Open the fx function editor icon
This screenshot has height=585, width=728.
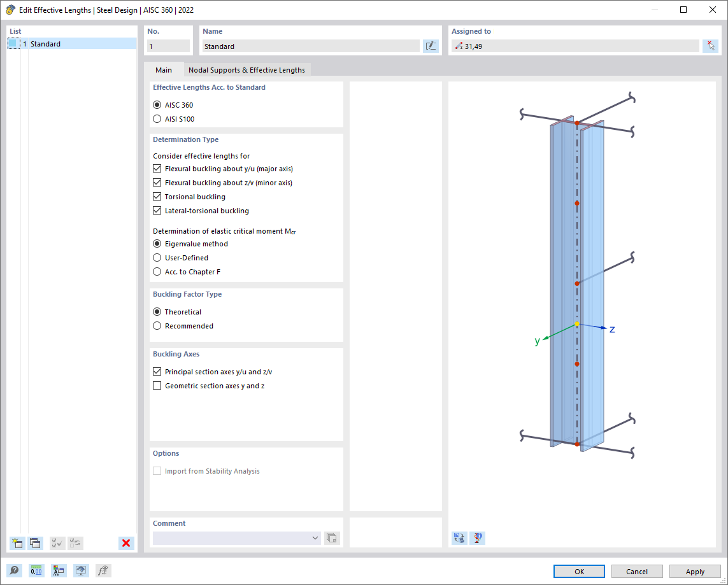(103, 570)
